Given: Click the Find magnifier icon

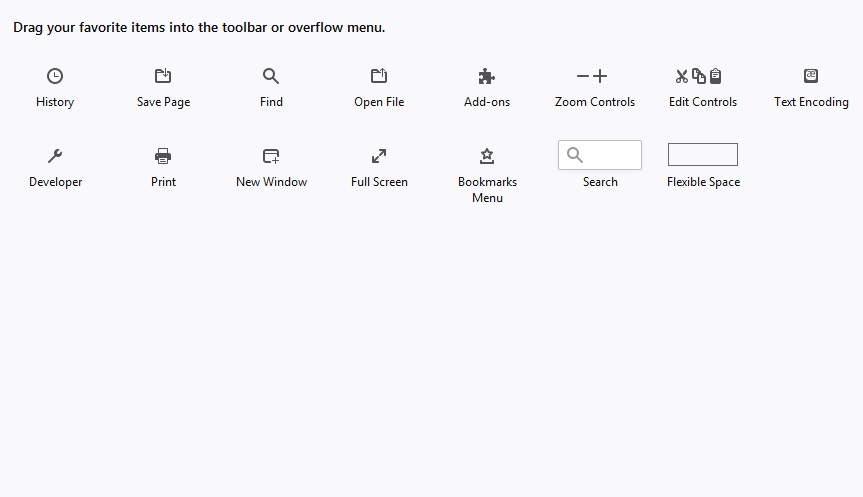Looking at the screenshot, I should [271, 76].
